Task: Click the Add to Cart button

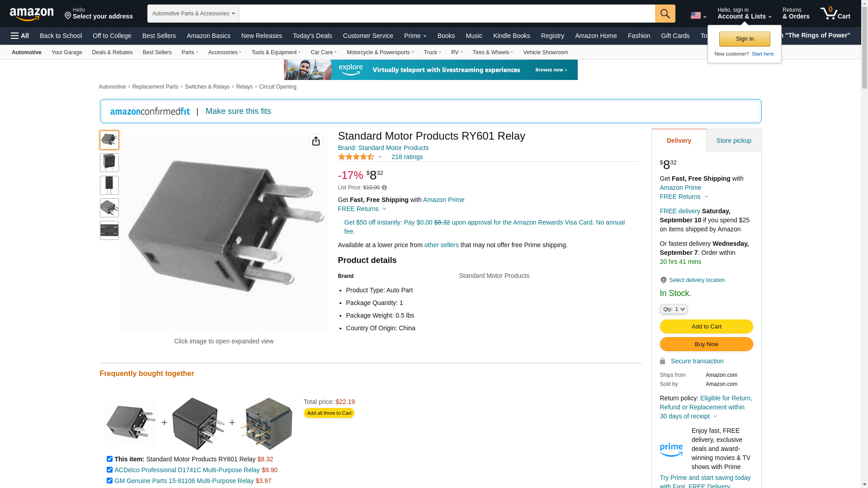Action: coord(706,327)
